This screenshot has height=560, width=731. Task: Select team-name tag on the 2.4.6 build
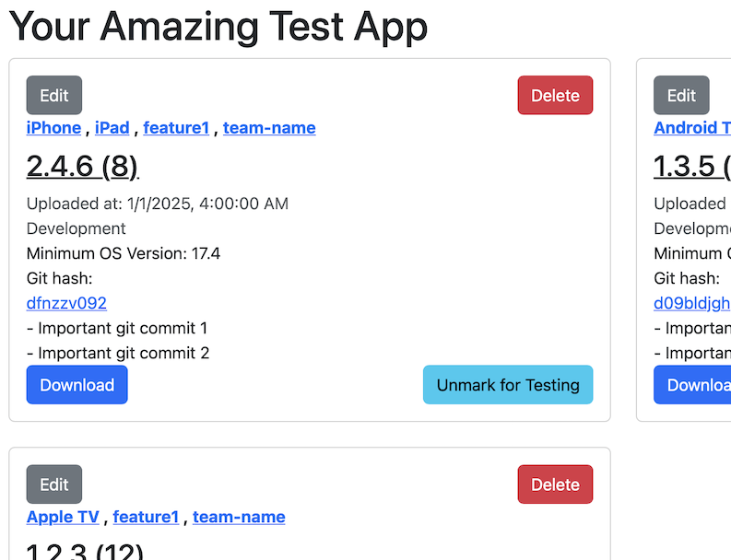269,128
